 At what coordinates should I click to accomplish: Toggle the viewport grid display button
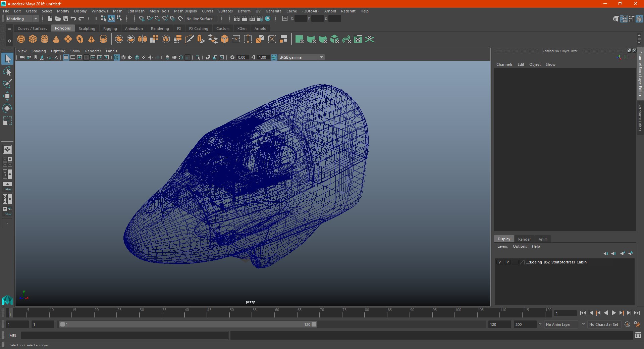pos(66,57)
